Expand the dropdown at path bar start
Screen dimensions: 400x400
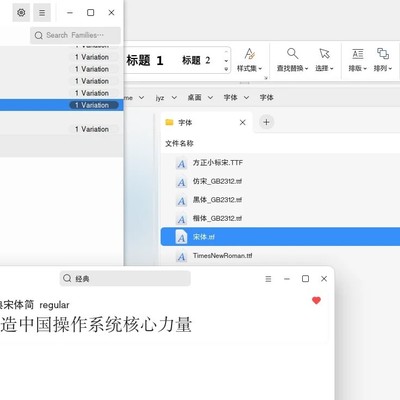(x=141, y=98)
